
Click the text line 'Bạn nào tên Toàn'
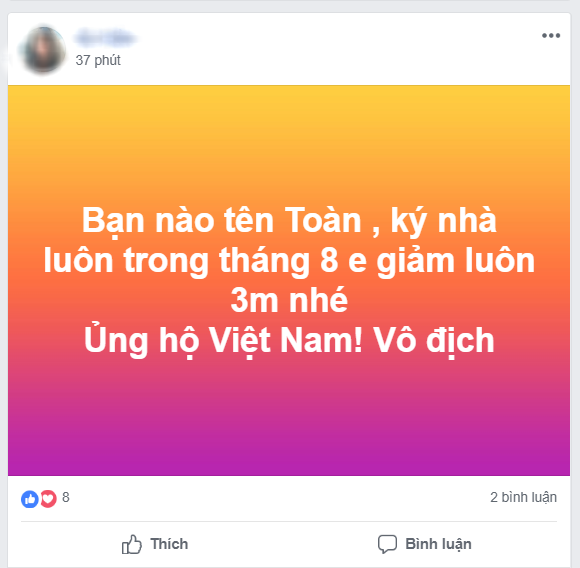(x=222, y=221)
